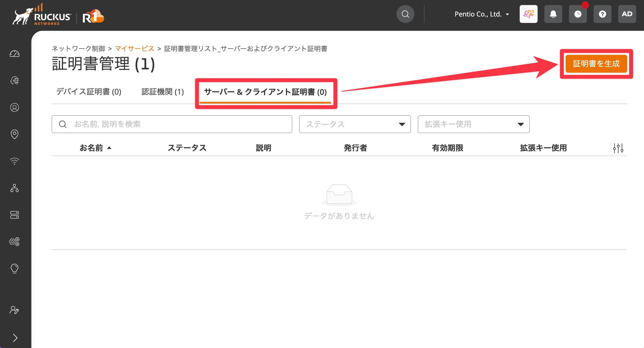Image resolution: width=644 pixels, height=348 pixels.
Task: Follow the マイサービス breadcrumb link
Action: click(x=135, y=49)
